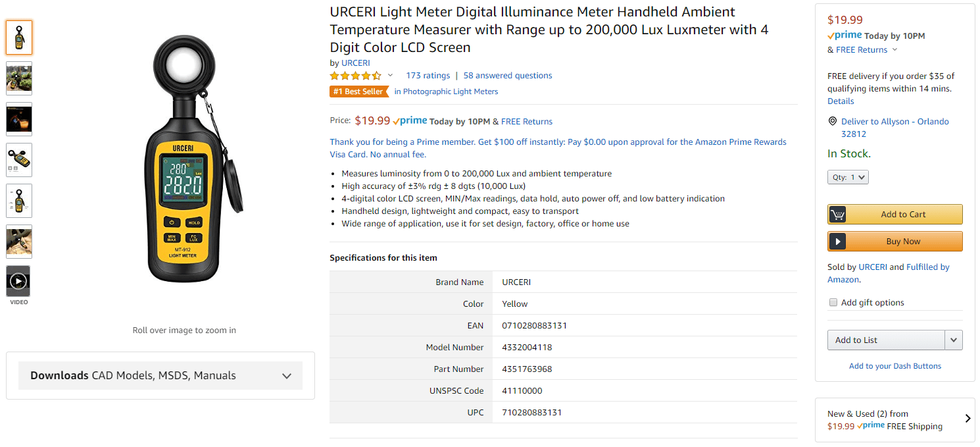The image size is (980, 447).
Task: Click the location pin icon by Deliver to
Action: coord(833,122)
